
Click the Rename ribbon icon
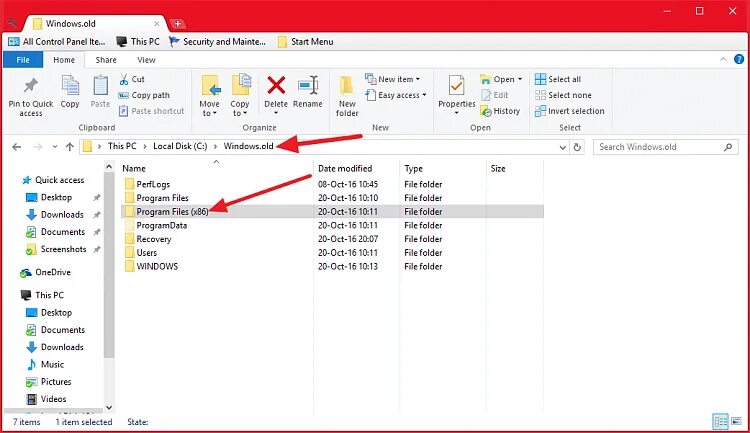point(308,86)
